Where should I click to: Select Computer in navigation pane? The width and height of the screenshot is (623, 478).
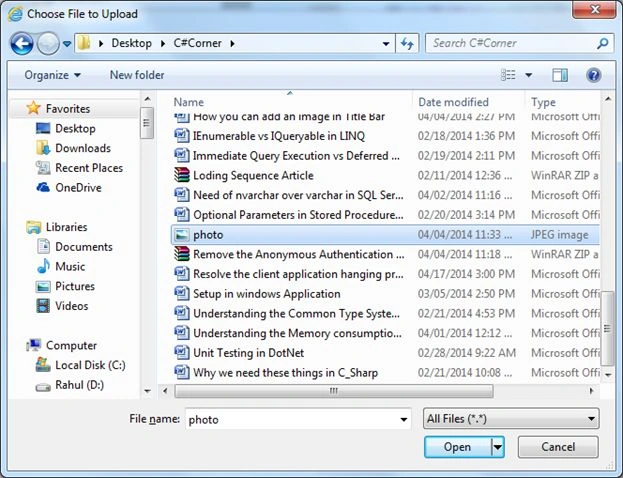click(71, 345)
